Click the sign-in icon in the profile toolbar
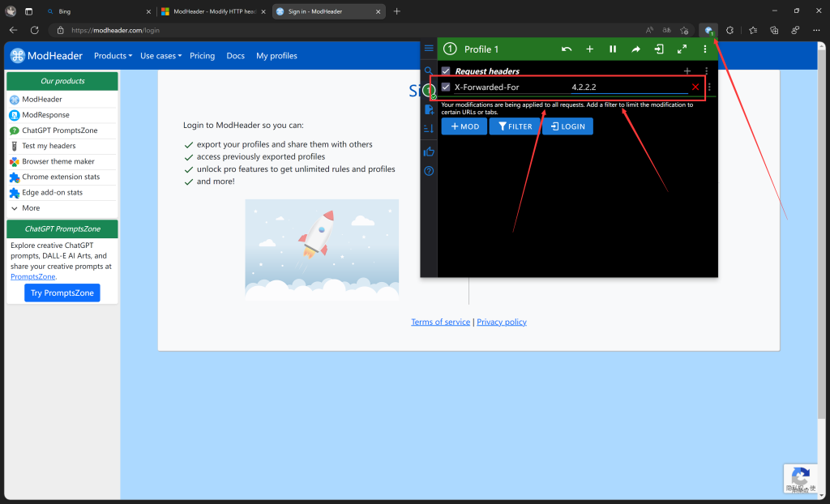This screenshot has height=504, width=830. (x=659, y=49)
